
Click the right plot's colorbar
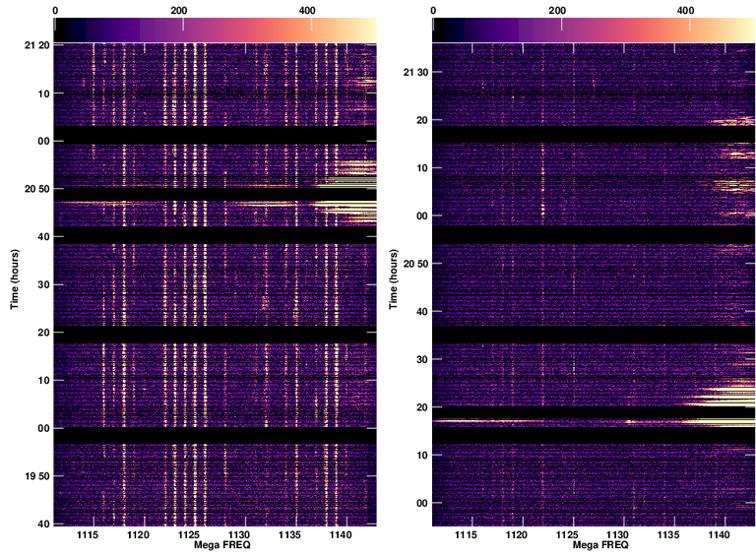coord(594,29)
